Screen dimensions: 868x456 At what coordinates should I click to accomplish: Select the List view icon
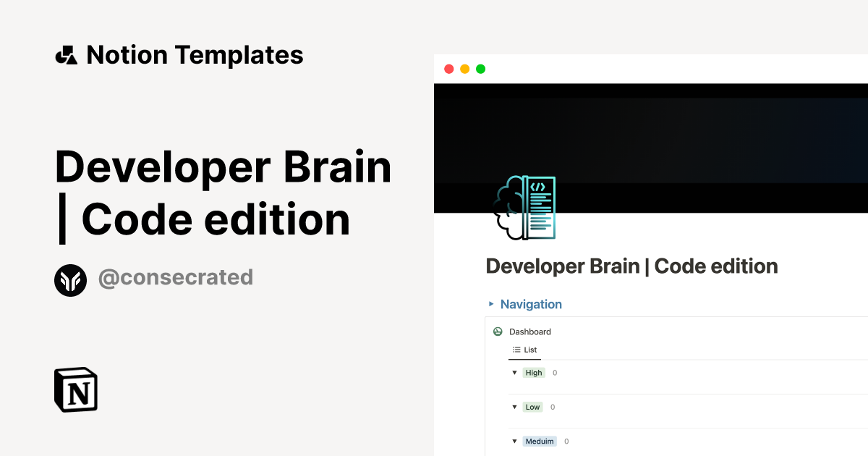515,350
